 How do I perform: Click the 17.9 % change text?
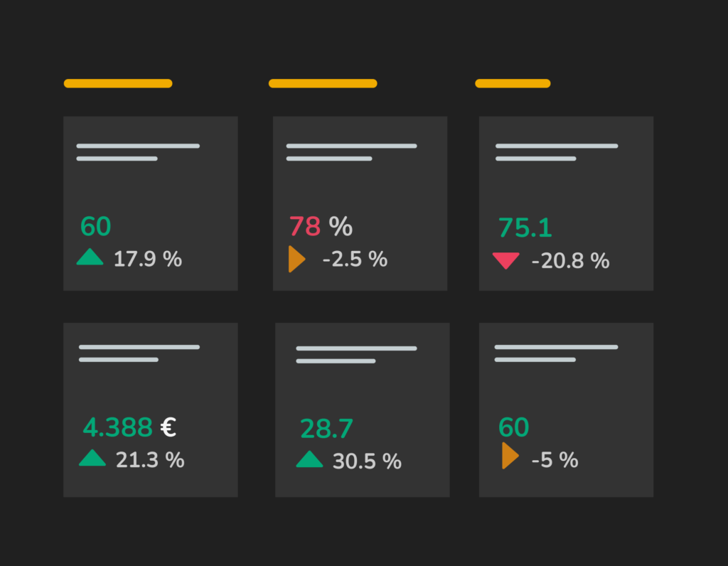148,259
